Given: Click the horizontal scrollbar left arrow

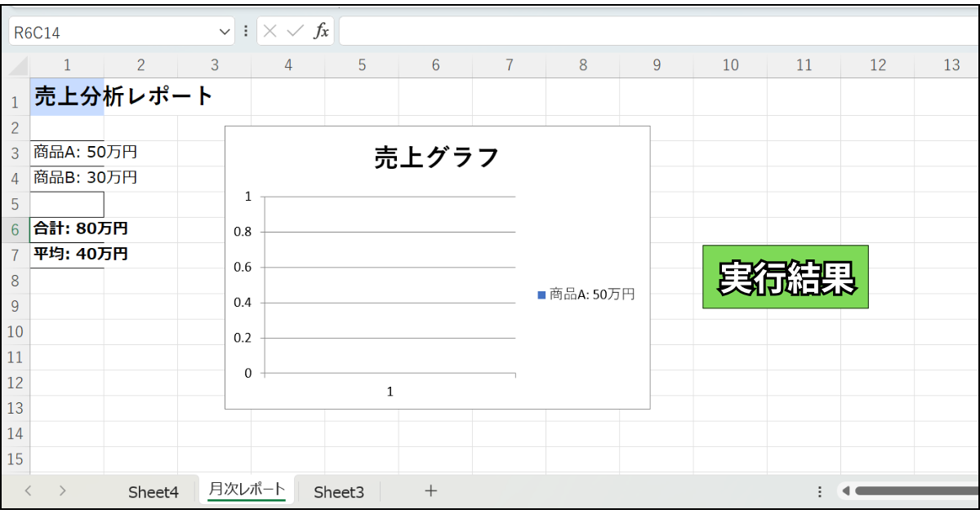Looking at the screenshot, I should tap(846, 491).
